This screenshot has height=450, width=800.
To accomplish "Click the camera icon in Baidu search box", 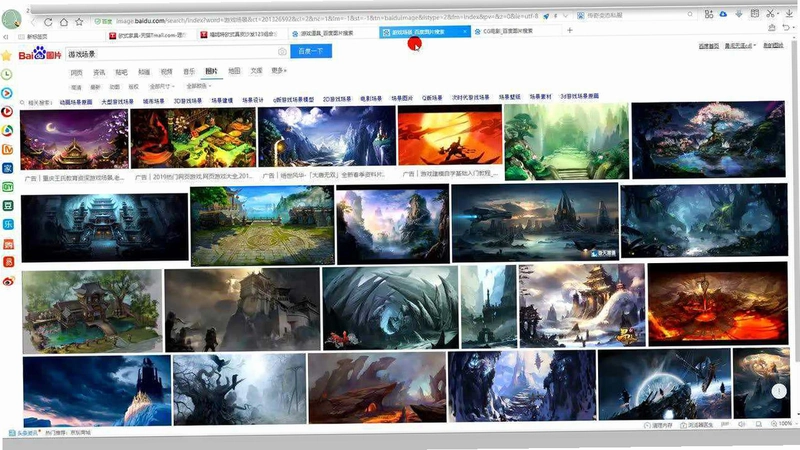I will coord(282,52).
